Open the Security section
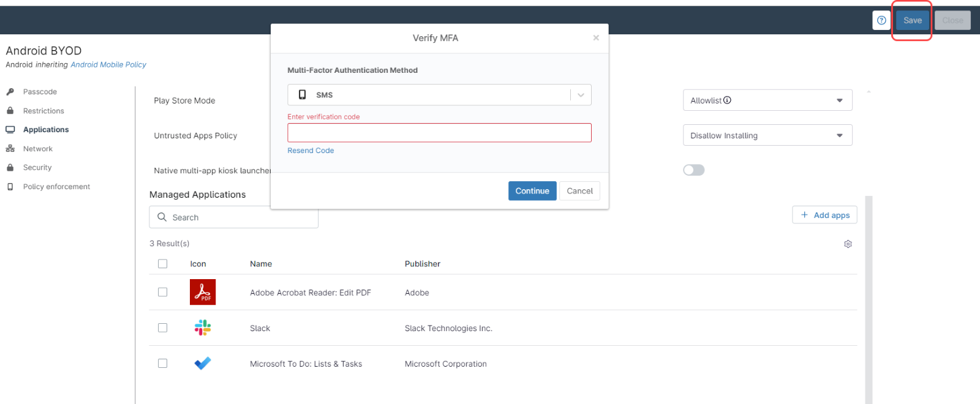The width and height of the screenshot is (980, 404). [37, 167]
